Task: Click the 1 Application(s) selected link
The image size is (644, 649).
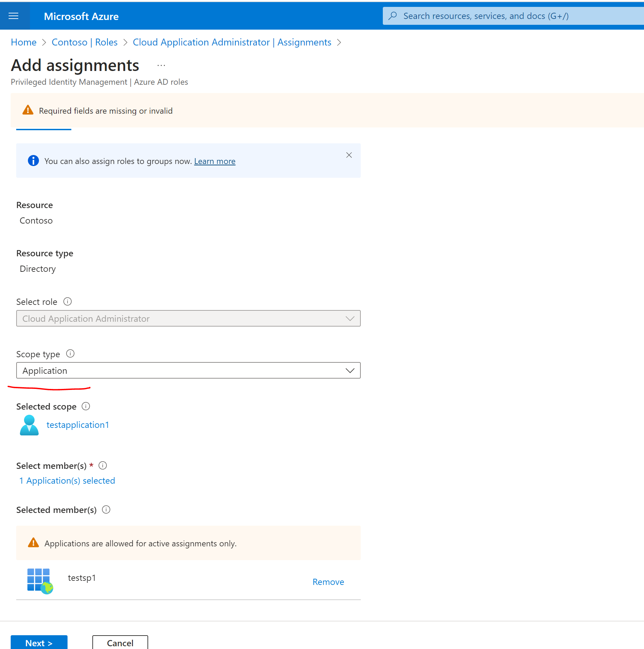Action: [x=67, y=480]
